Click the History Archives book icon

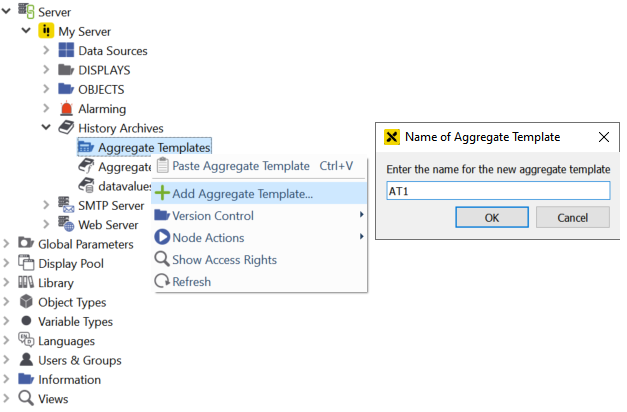click(x=66, y=128)
